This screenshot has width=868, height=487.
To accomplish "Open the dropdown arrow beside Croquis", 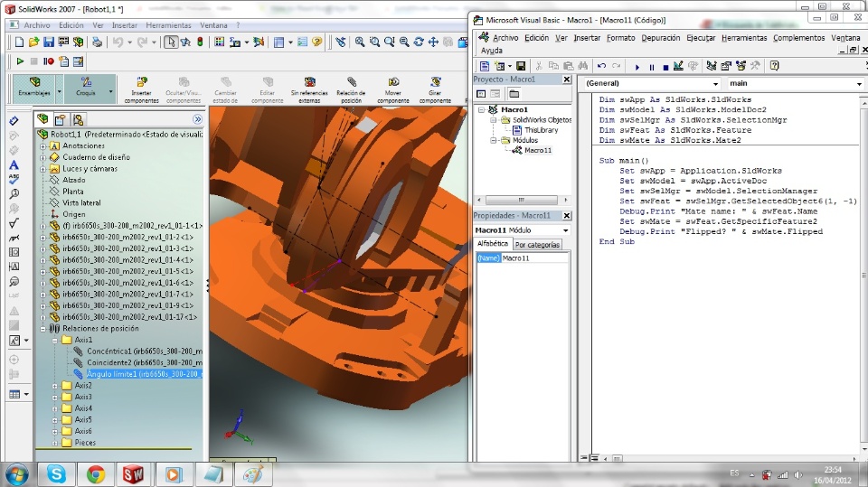I will [111, 91].
